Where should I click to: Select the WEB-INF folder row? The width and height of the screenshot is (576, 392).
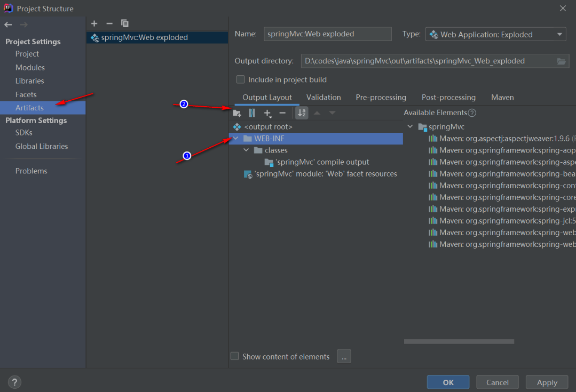click(316, 139)
